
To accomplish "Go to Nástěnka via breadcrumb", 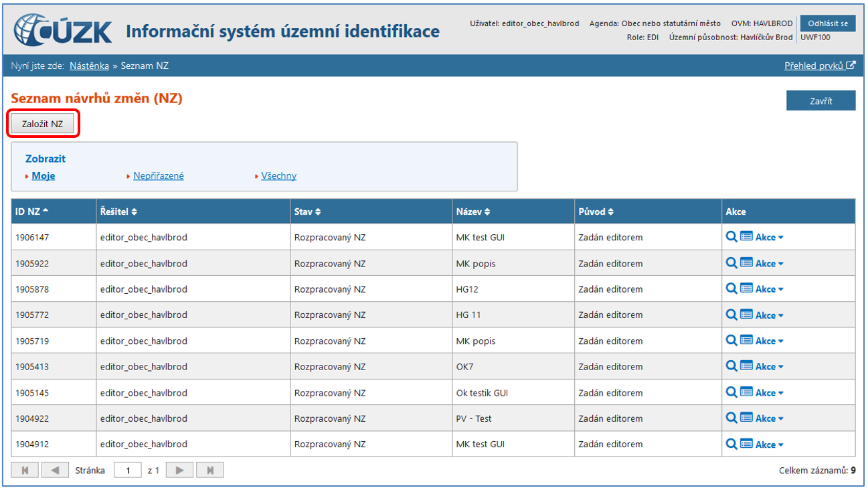I will tap(89, 66).
